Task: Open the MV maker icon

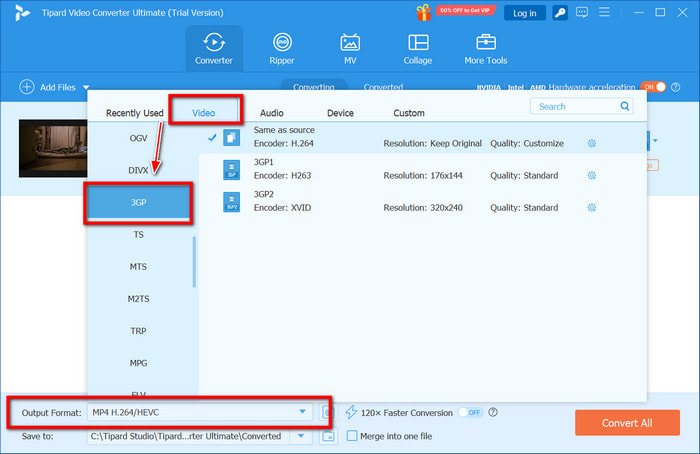Action: (x=350, y=48)
